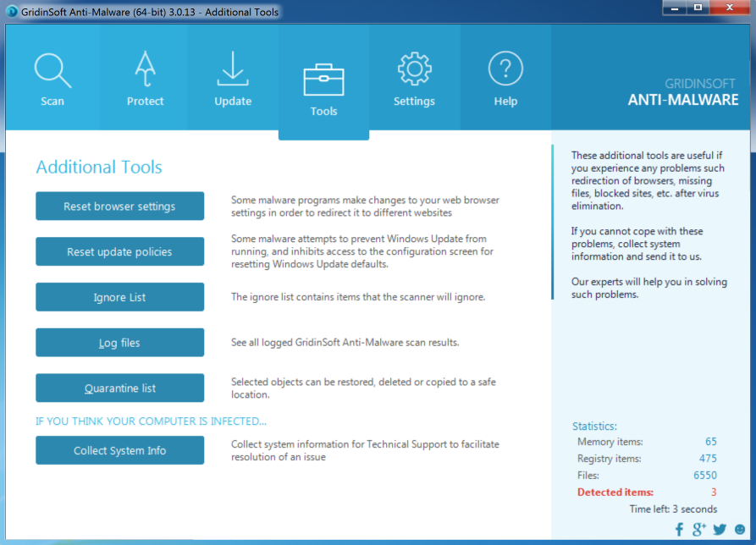
Task: Click the Registry items value 475
Action: click(x=708, y=459)
